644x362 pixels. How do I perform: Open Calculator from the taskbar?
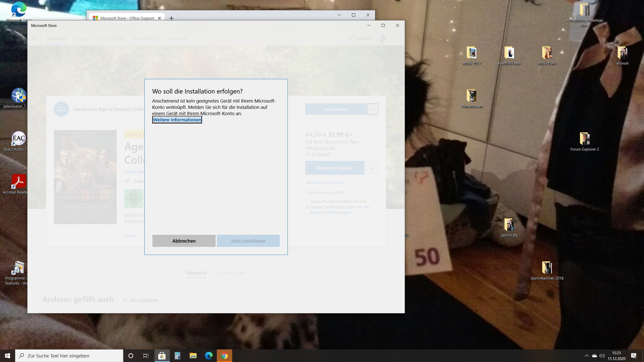pyautogui.click(x=177, y=356)
